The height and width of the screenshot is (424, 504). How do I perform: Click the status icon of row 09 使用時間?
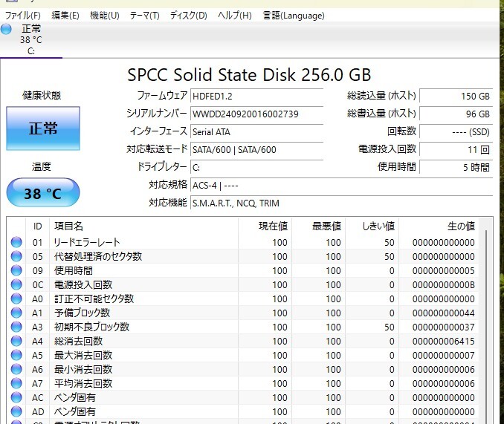[x=16, y=270]
